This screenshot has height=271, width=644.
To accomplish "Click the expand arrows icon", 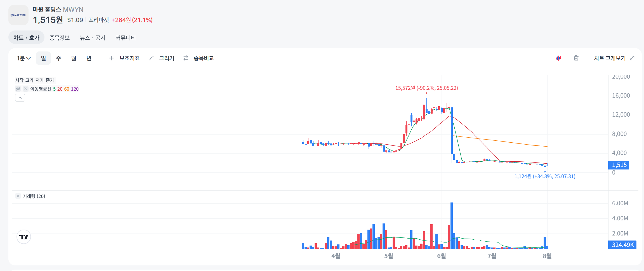I will click(632, 58).
